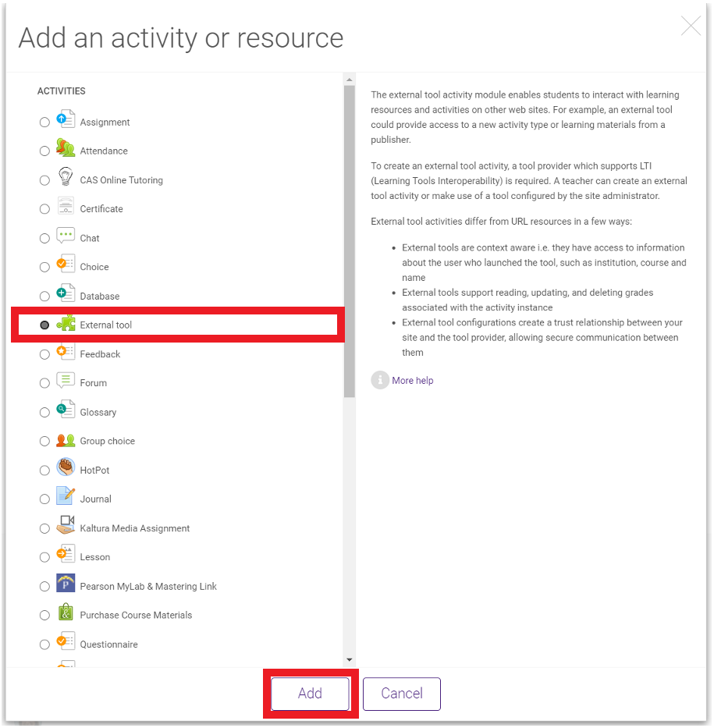
Task: Click the scrollbar down arrow
Action: tap(350, 660)
